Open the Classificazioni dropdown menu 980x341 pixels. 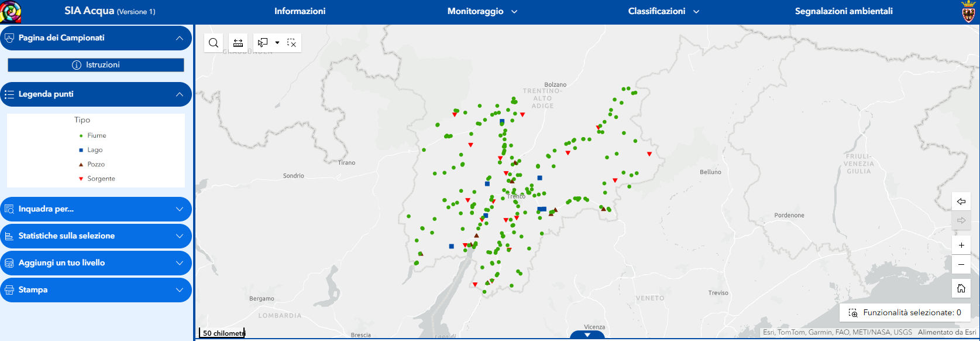663,11
